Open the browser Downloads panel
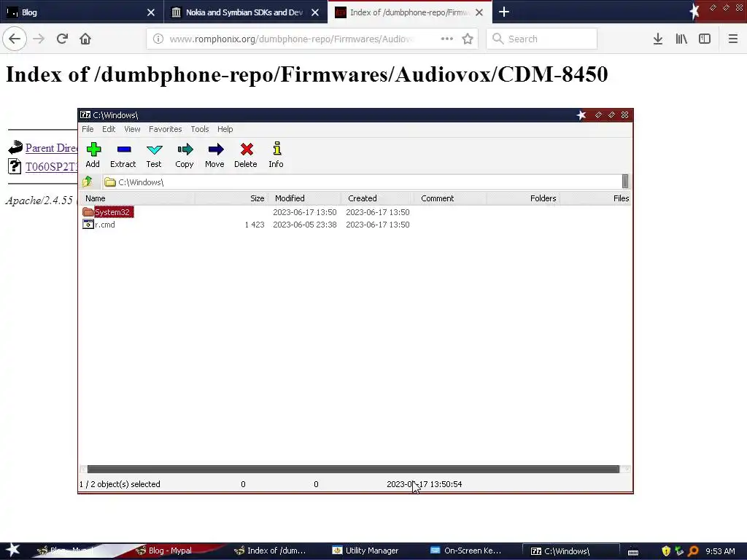Viewport: 747px width, 560px height. (x=658, y=39)
